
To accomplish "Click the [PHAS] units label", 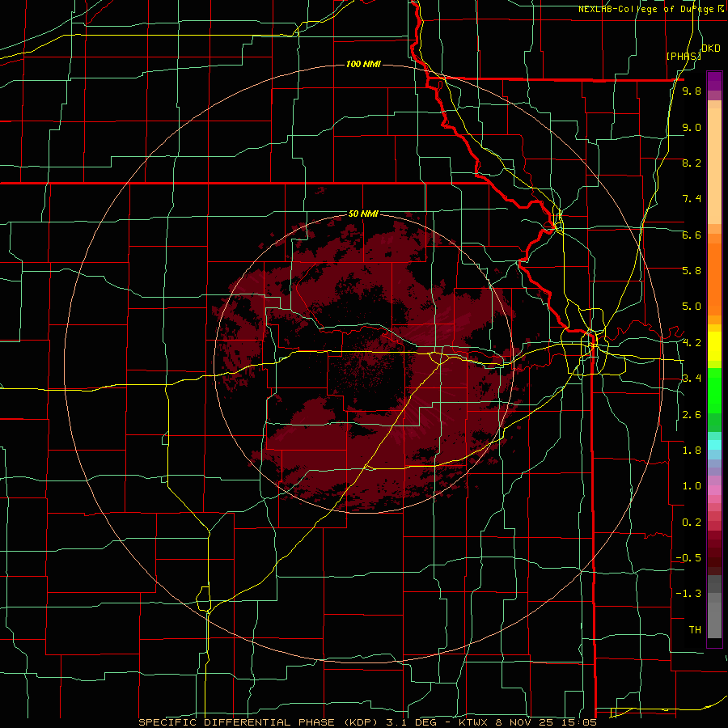I will click(x=684, y=56).
